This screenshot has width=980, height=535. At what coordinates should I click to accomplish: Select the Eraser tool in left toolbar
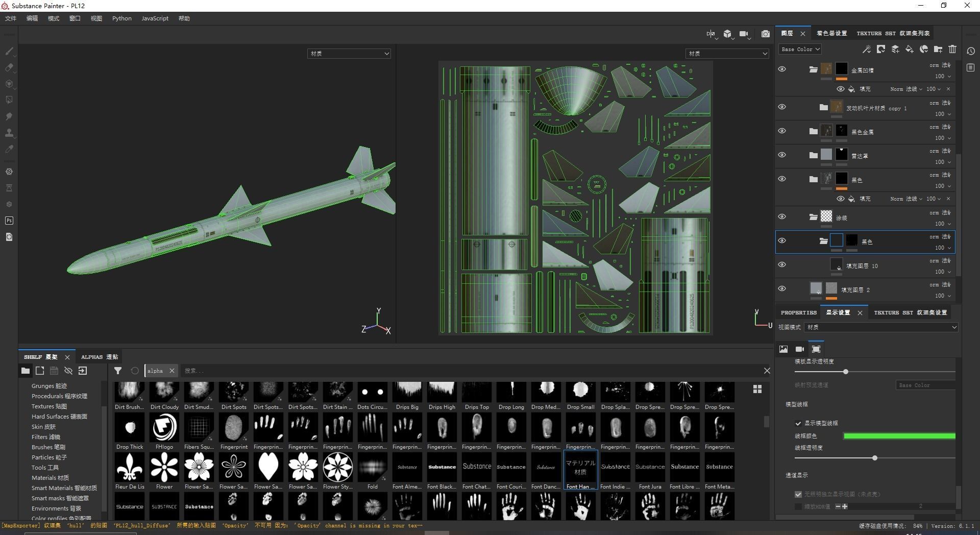[9, 67]
